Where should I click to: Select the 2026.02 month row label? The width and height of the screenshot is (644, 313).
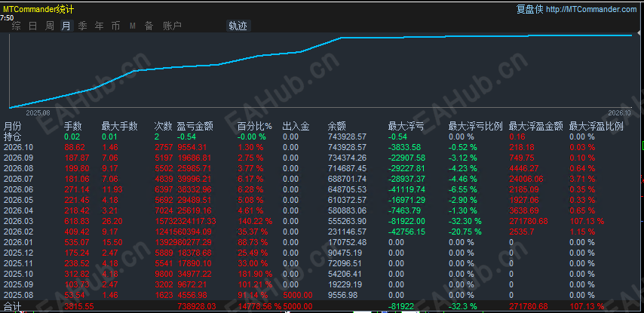click(x=17, y=232)
